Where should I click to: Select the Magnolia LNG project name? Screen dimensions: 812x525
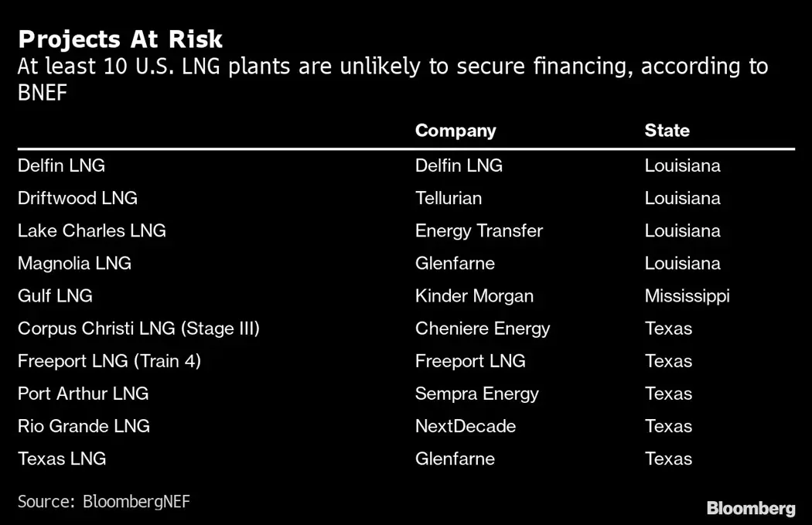click(x=74, y=263)
